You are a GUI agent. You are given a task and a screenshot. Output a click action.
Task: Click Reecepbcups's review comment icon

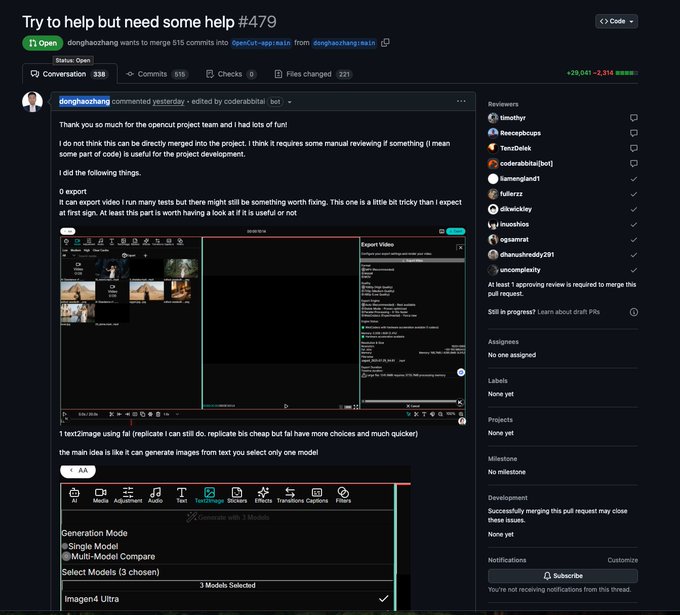(x=633, y=133)
